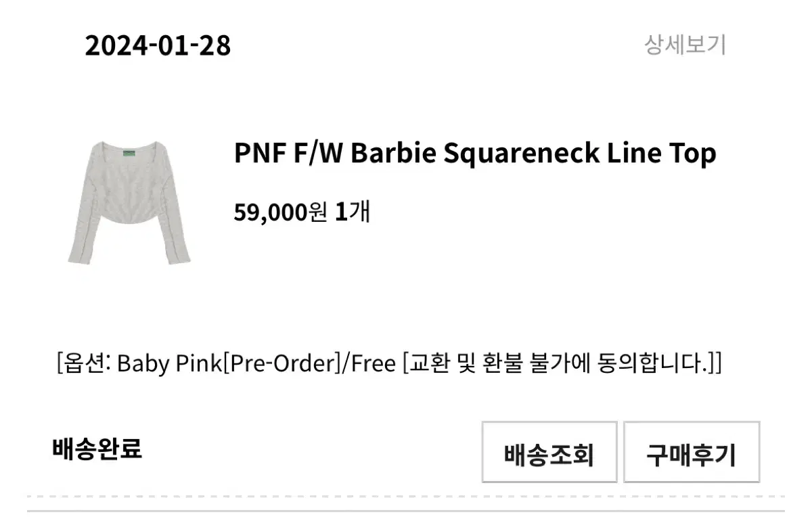Click the 1개 quantity label
The image size is (812, 523).
[x=353, y=212]
